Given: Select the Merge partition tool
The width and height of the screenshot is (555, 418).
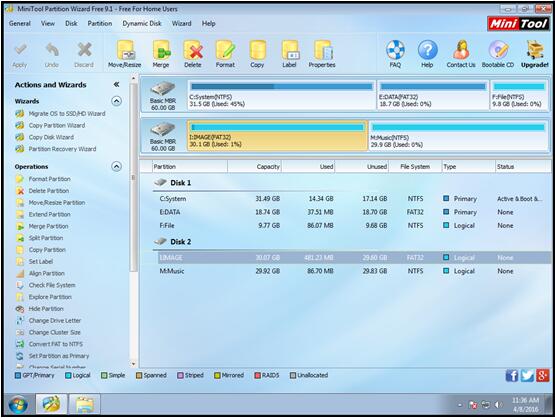Looking at the screenshot, I should click(161, 54).
